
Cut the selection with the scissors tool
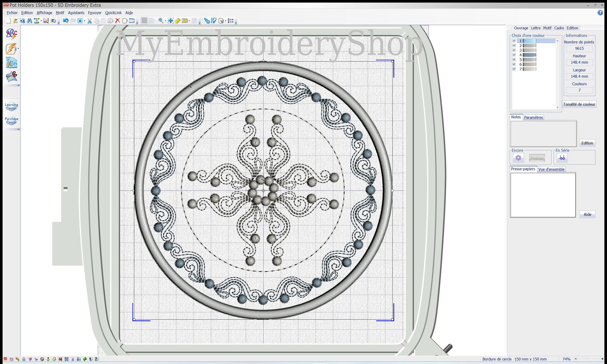89,21
